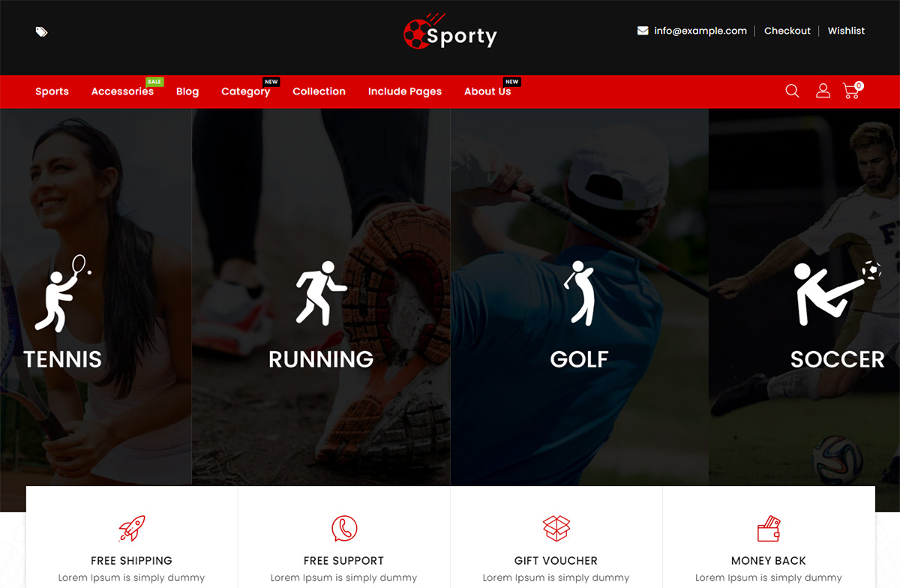
Task: Open the Sports menu
Action: pos(52,91)
